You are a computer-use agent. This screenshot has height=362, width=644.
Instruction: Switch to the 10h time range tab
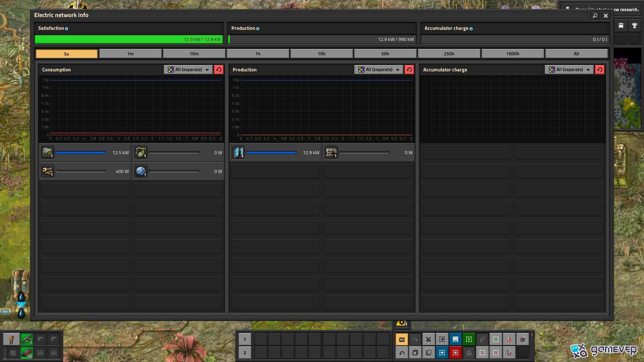(x=321, y=54)
